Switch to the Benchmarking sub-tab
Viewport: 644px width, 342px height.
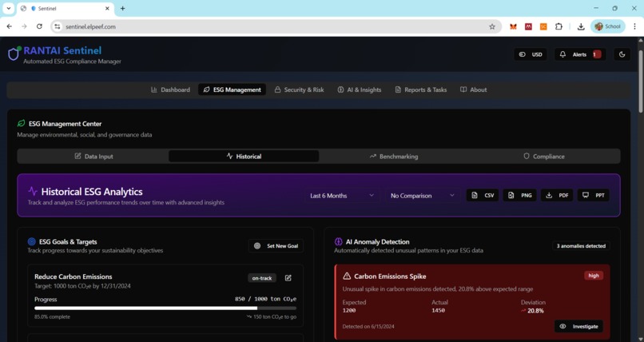pyautogui.click(x=394, y=156)
